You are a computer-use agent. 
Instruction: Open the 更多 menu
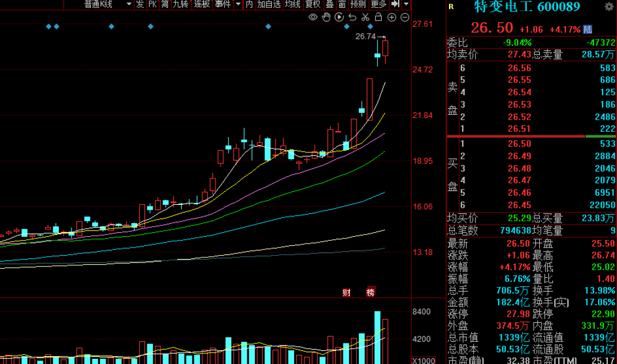click(378, 4)
